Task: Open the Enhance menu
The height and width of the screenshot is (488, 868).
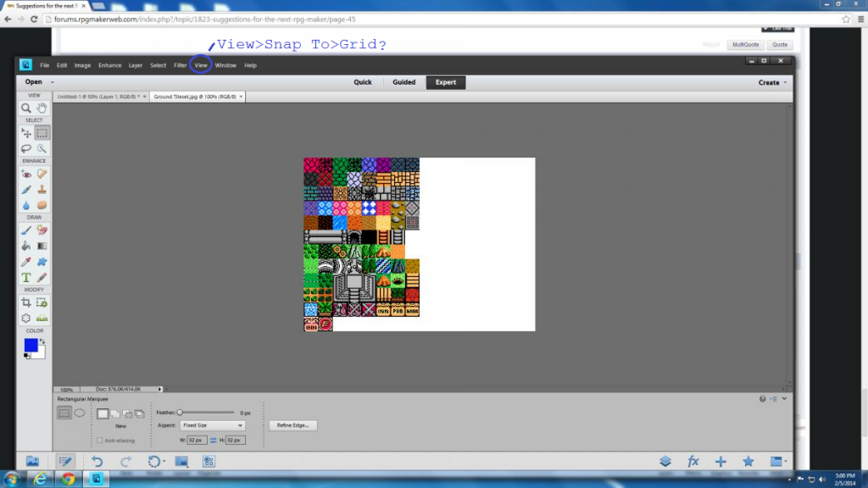Action: coord(109,65)
